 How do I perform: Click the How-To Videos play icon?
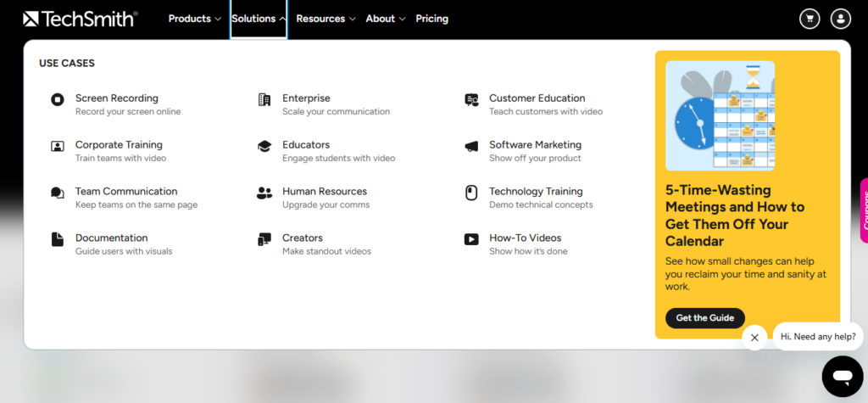pos(471,240)
